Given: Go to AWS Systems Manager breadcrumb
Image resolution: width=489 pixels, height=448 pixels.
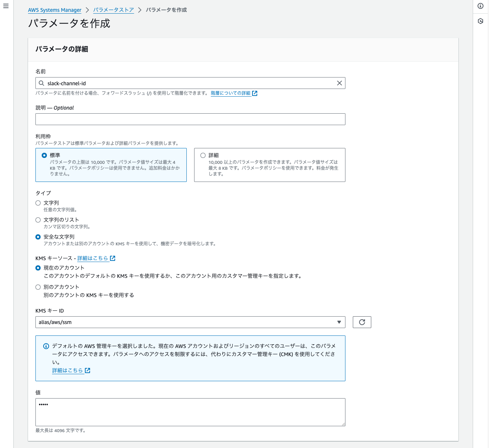Looking at the screenshot, I should pos(55,10).
